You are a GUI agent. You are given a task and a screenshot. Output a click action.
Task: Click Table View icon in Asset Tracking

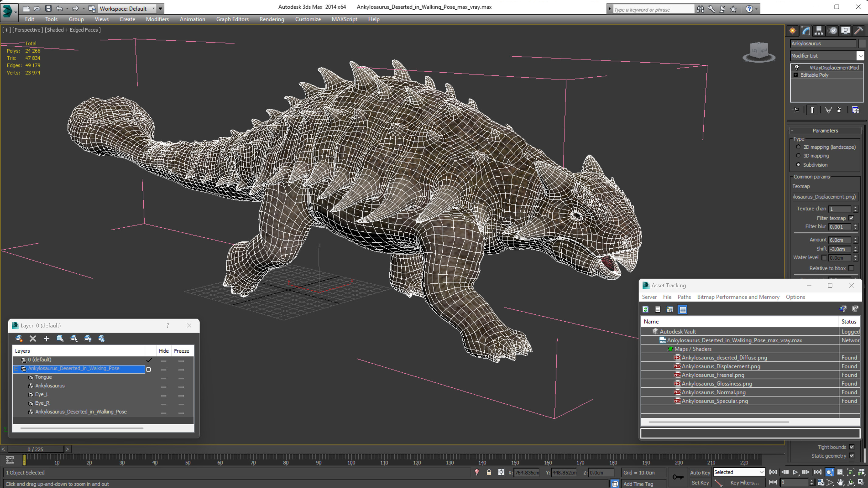pos(683,309)
